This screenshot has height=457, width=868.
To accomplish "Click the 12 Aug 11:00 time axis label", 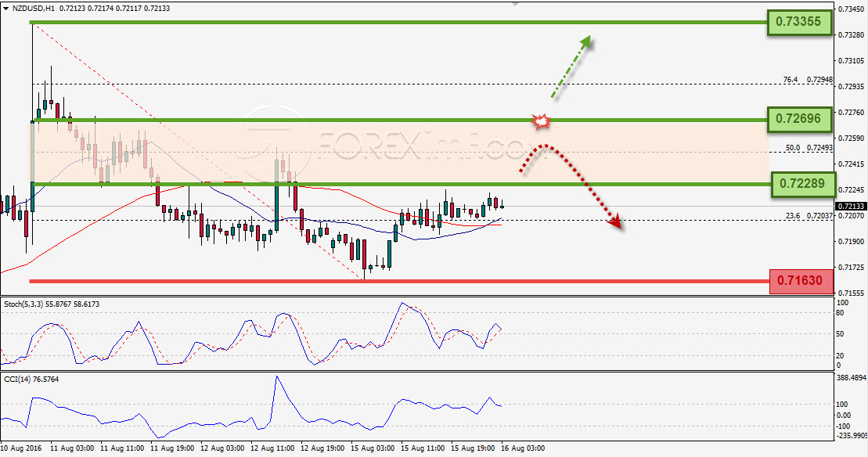I will (272, 448).
